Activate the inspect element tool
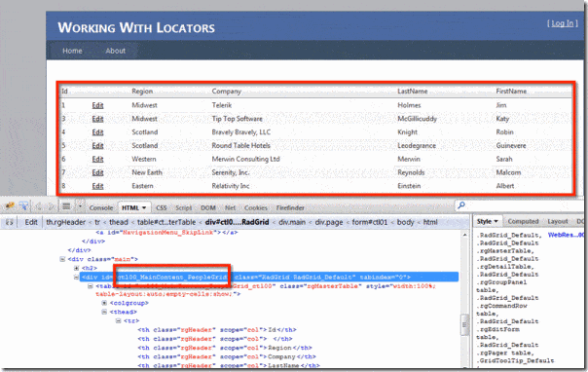Screen dimensions: 588x372 coord(24,205)
